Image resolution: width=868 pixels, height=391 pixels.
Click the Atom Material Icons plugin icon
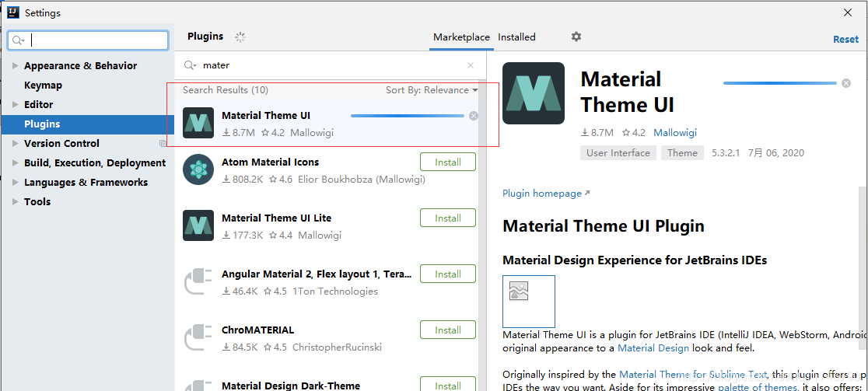coord(198,169)
